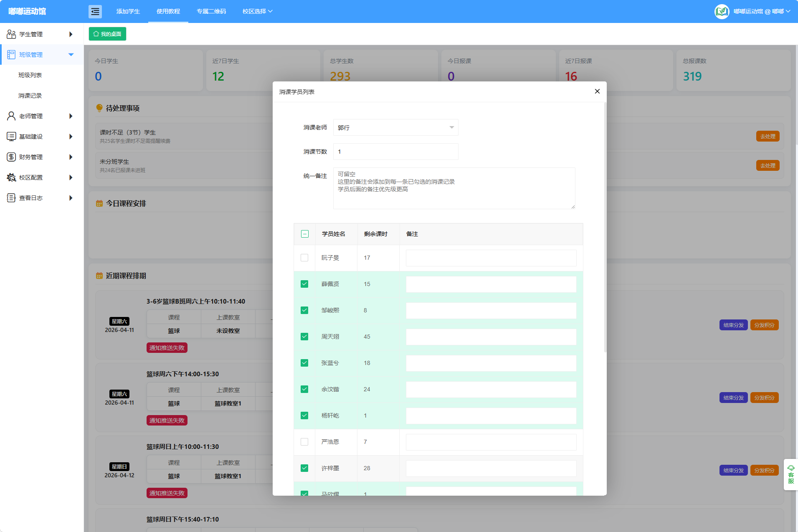Open the 使用教程 menu item

point(168,11)
